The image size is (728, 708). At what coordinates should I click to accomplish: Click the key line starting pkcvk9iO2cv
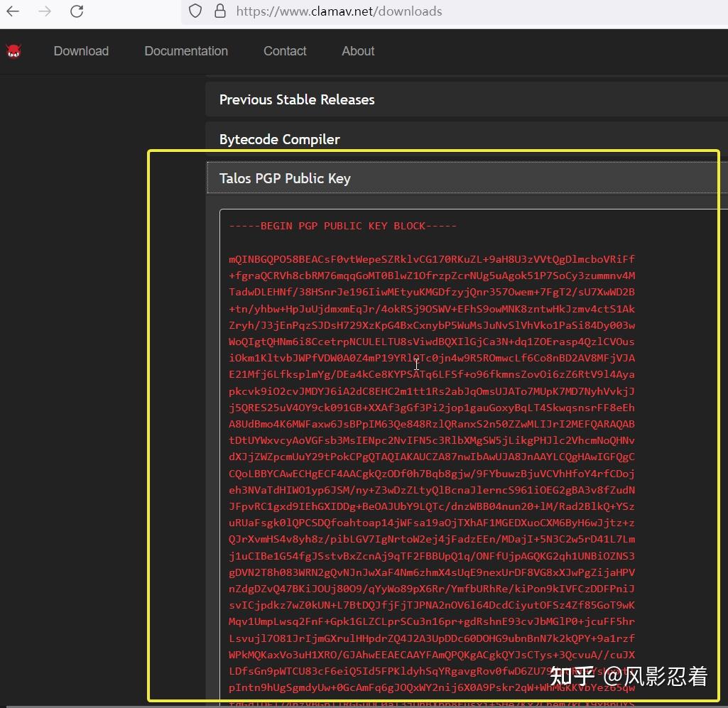pos(432,391)
